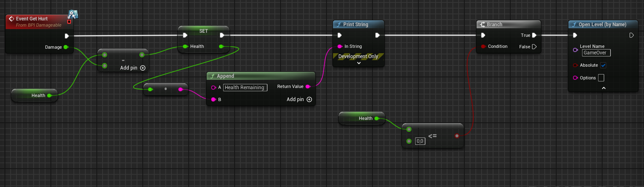Click the Branch node's True execution pin
Image resolution: width=644 pixels, height=187 pixels.
[x=534, y=35]
